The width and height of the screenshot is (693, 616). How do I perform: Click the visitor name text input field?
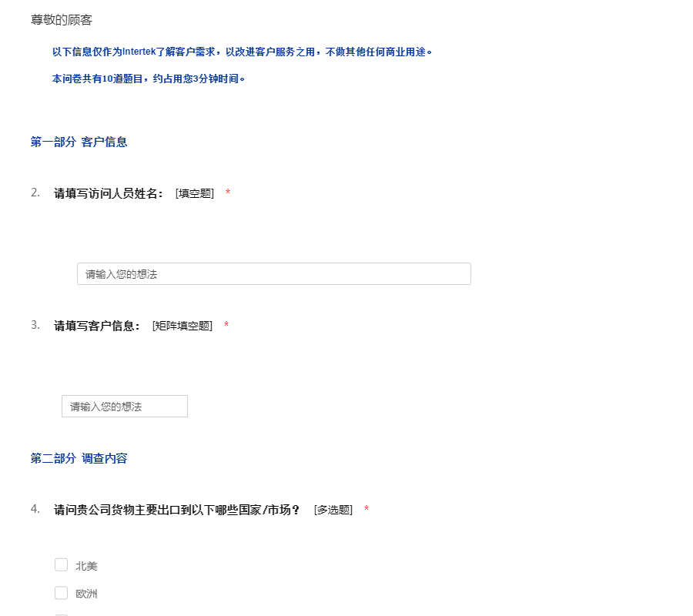click(273, 274)
